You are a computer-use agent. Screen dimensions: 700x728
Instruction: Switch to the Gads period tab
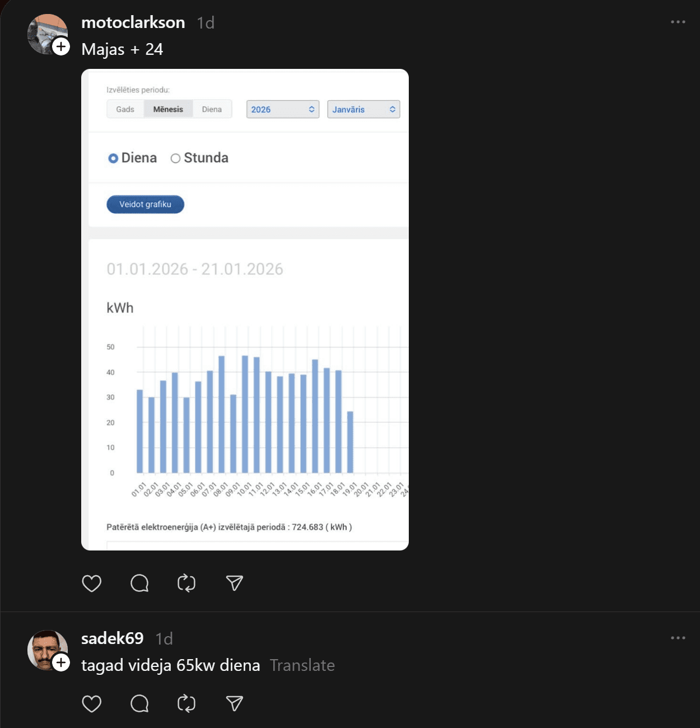(x=125, y=109)
